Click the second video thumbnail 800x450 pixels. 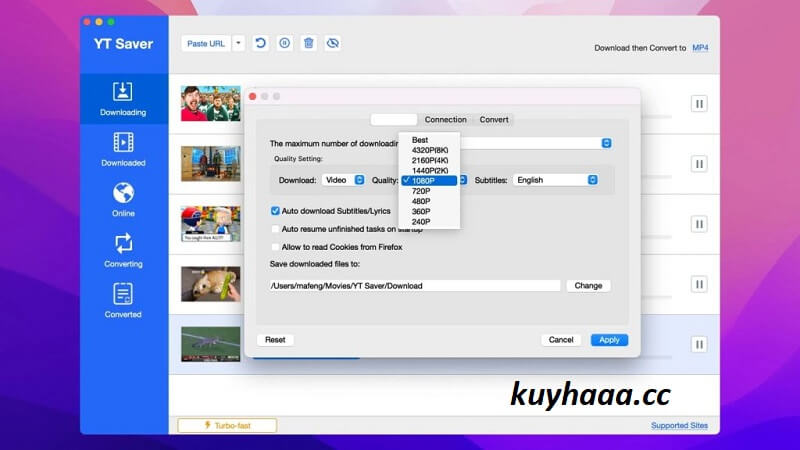pyautogui.click(x=210, y=164)
